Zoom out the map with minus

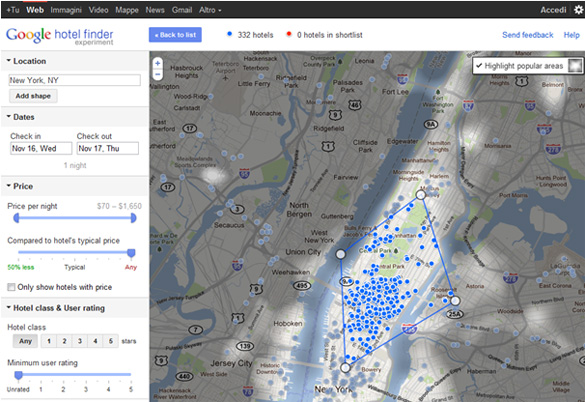158,74
